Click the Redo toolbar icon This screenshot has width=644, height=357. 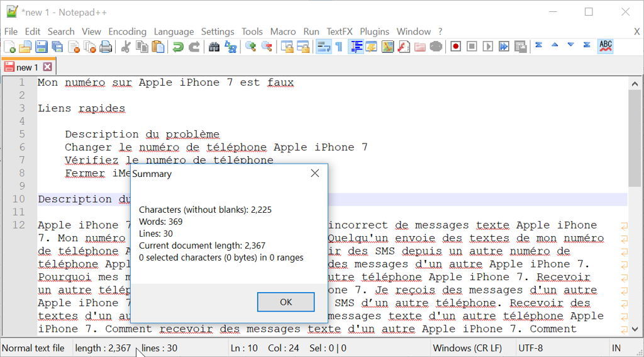[194, 47]
